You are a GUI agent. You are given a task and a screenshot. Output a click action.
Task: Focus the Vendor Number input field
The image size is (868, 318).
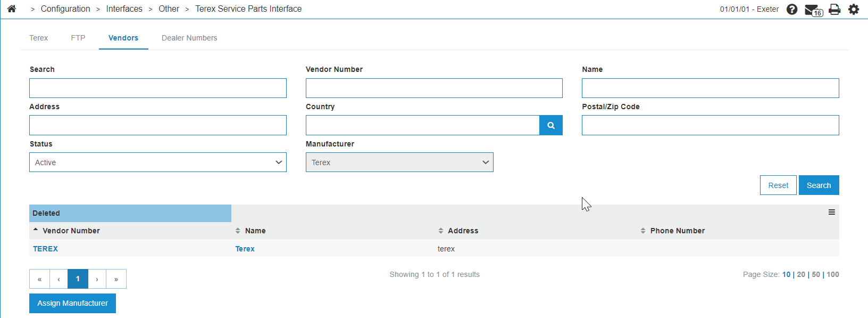pos(434,88)
